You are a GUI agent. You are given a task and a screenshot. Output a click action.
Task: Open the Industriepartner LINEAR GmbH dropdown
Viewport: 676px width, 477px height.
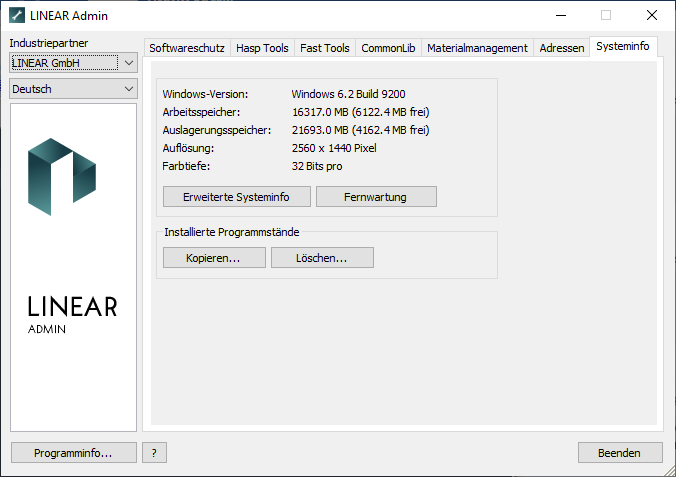[x=74, y=63]
